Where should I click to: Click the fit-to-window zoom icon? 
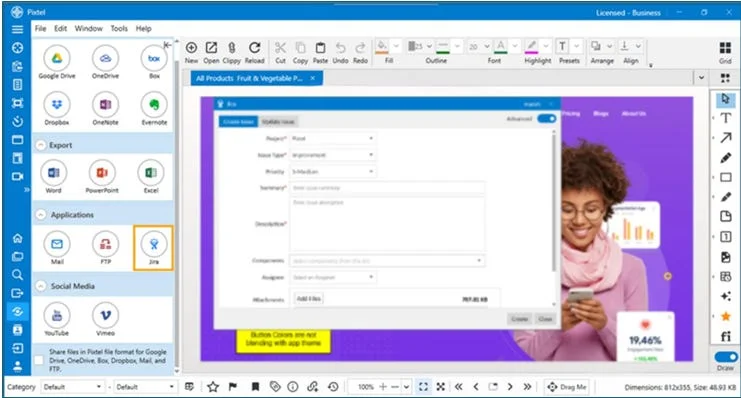pyautogui.click(x=423, y=387)
